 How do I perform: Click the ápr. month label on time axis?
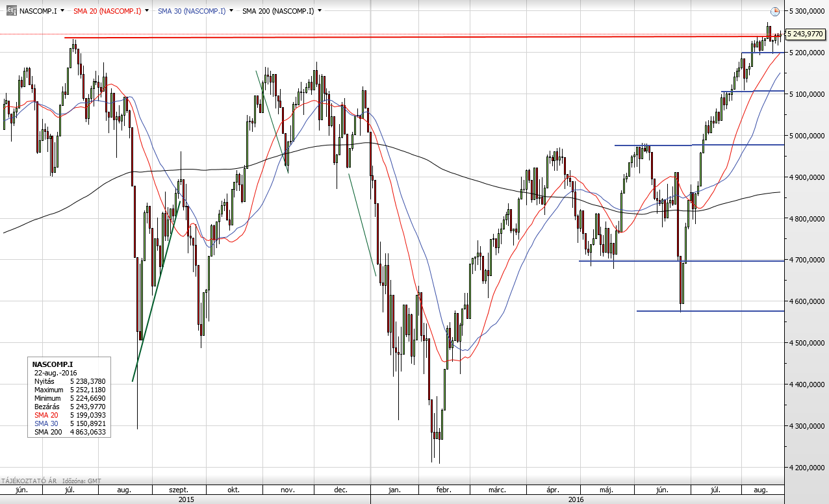tap(554, 490)
